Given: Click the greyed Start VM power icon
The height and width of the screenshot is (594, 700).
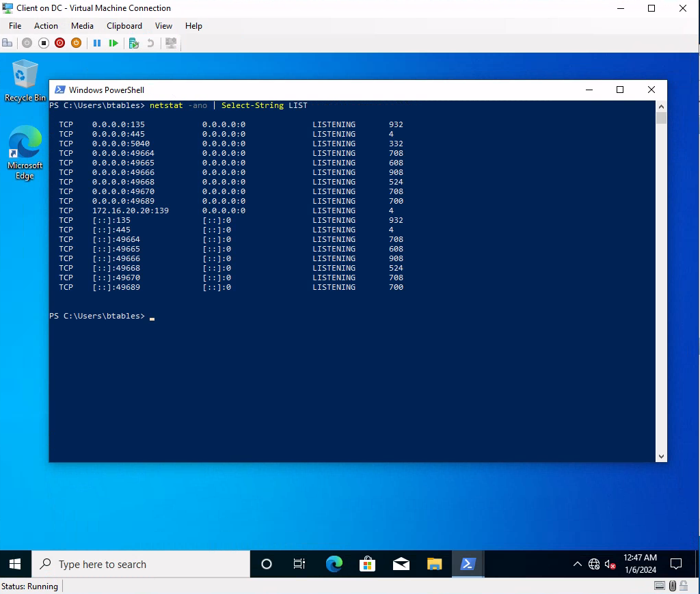Looking at the screenshot, I should (27, 43).
